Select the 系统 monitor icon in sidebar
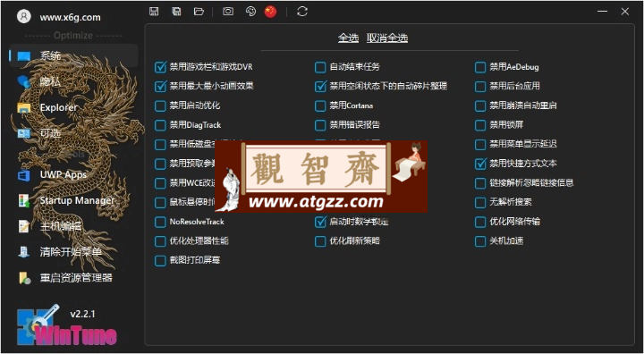Image resolution: width=644 pixels, height=354 pixels. click(24, 56)
